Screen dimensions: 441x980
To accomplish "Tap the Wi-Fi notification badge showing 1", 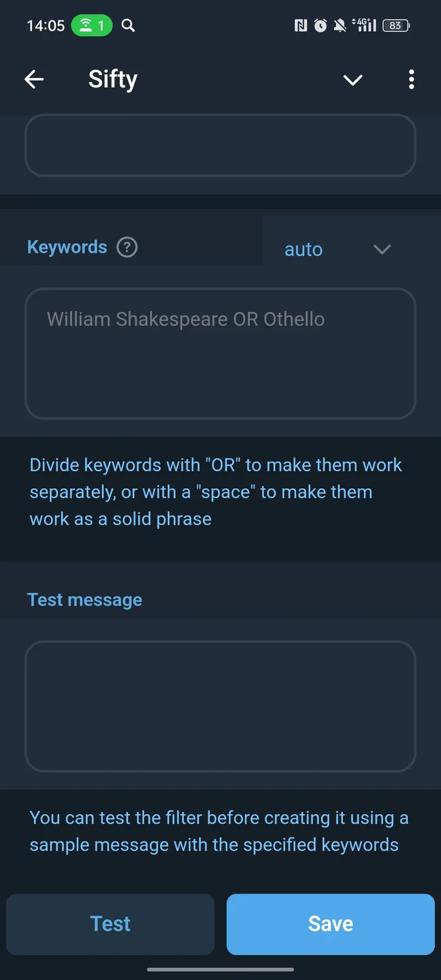I will [x=92, y=26].
